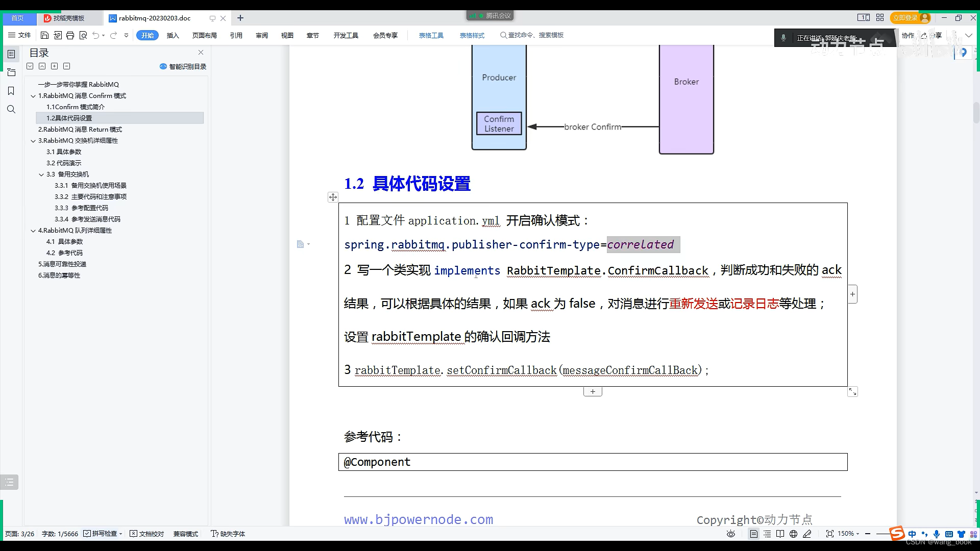Switch to the 插入 ribbon tab
This screenshot has height=551, width=980.
click(x=173, y=35)
